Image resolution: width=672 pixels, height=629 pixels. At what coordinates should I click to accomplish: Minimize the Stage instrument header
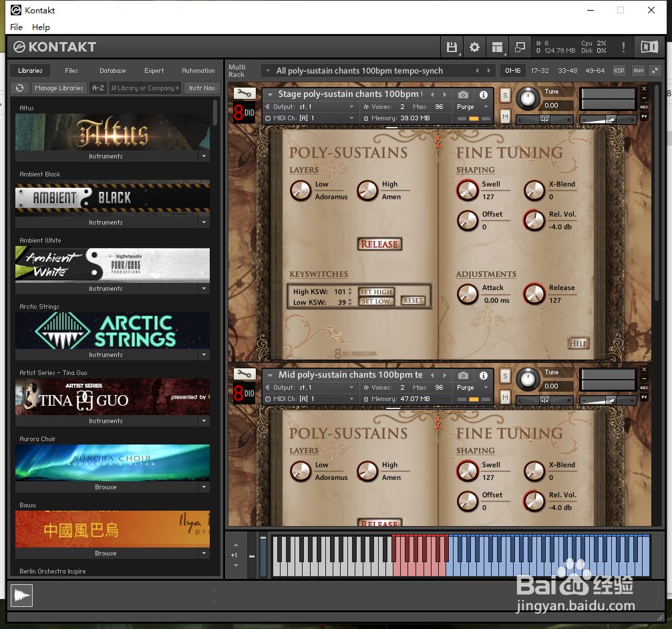tap(644, 98)
